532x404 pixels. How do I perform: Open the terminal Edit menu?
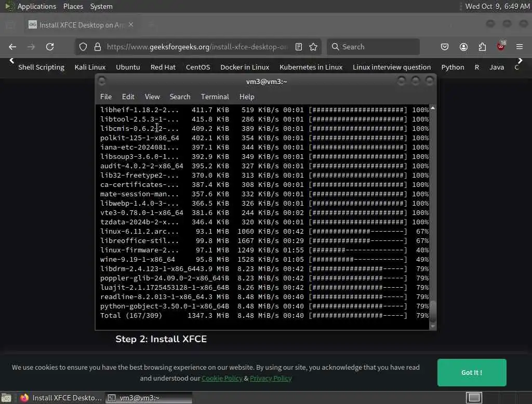coord(128,97)
